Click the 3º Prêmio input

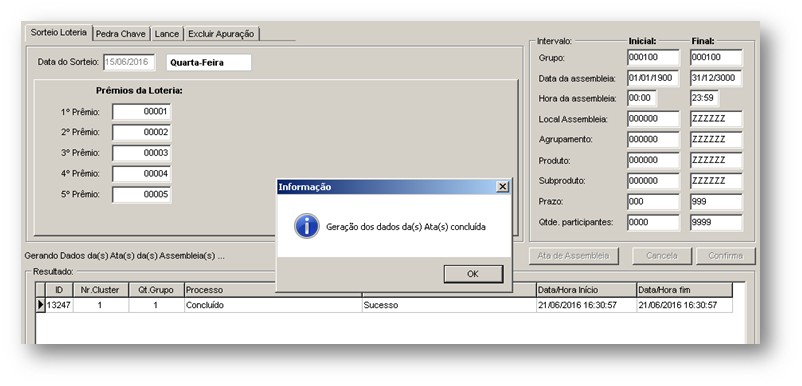(142, 153)
